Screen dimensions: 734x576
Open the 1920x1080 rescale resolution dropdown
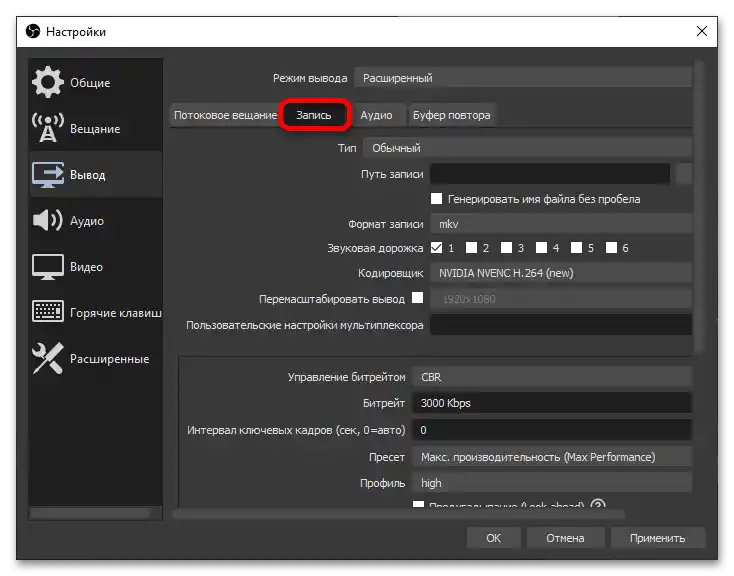(x=561, y=299)
